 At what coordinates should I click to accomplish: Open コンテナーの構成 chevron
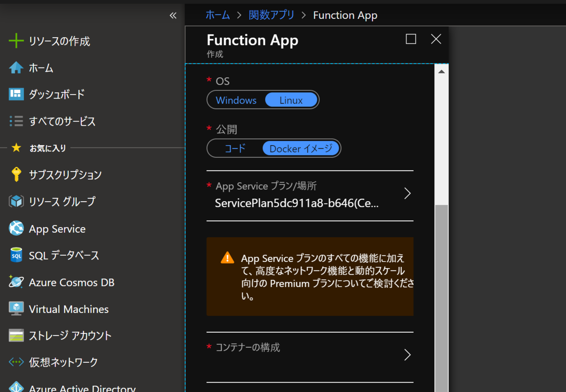pos(408,355)
